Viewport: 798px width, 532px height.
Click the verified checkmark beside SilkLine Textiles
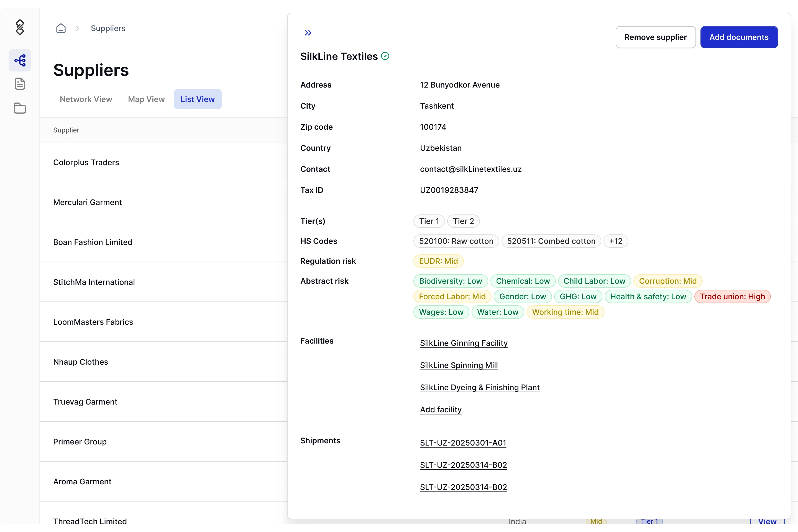click(x=385, y=56)
